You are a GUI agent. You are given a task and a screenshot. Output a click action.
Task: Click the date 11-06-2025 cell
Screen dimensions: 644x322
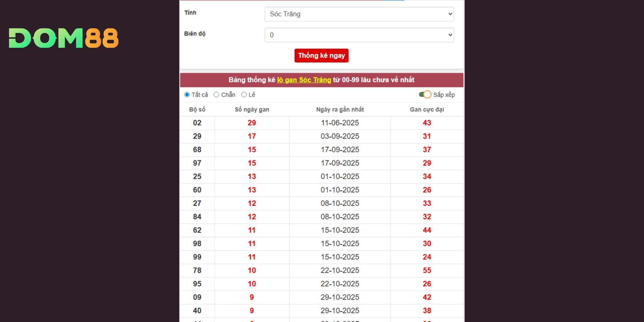340,123
